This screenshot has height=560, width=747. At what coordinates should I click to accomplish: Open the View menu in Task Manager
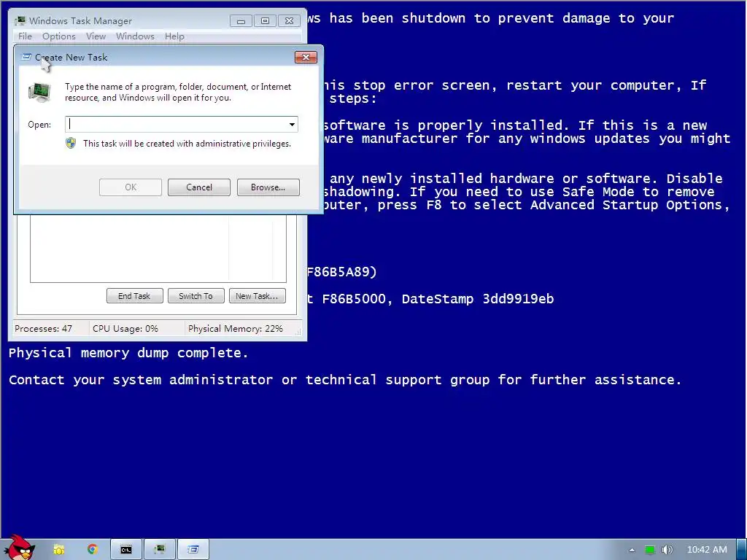click(96, 36)
